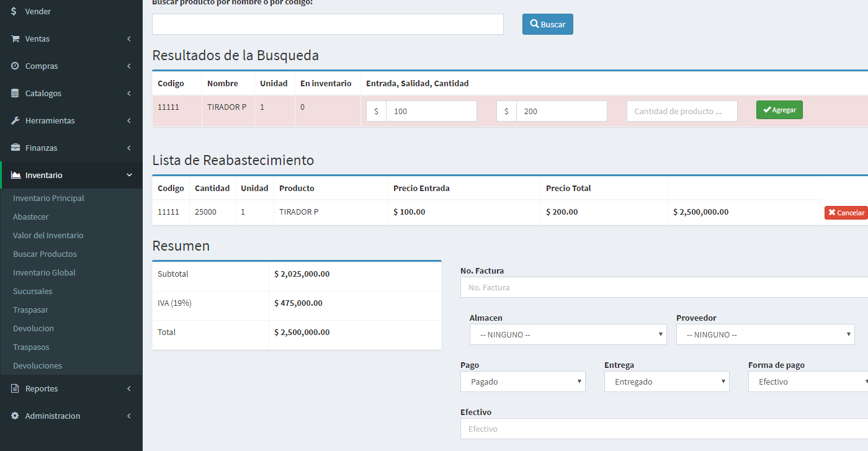Open the Entrega dropdown showing Entregado
The width and height of the screenshot is (868, 451).
(667, 382)
